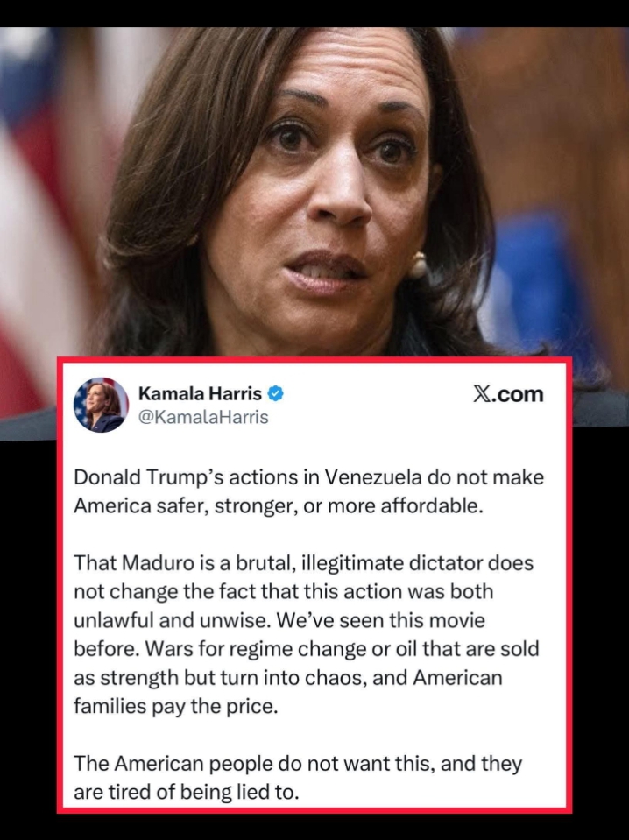This screenshot has height=840, width=629.
Task: Click the blue verified checkmark badge
Action: (275, 394)
